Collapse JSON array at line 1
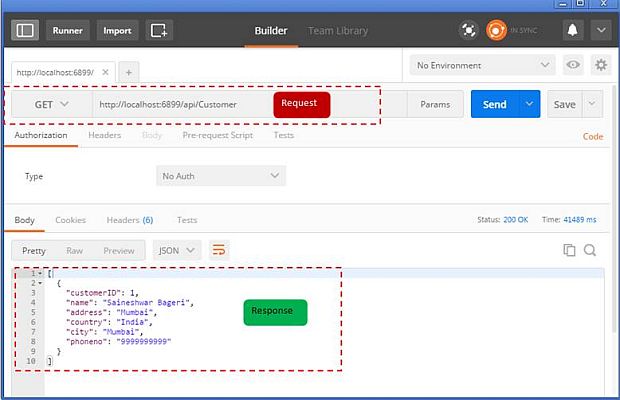 pyautogui.click(x=40, y=274)
